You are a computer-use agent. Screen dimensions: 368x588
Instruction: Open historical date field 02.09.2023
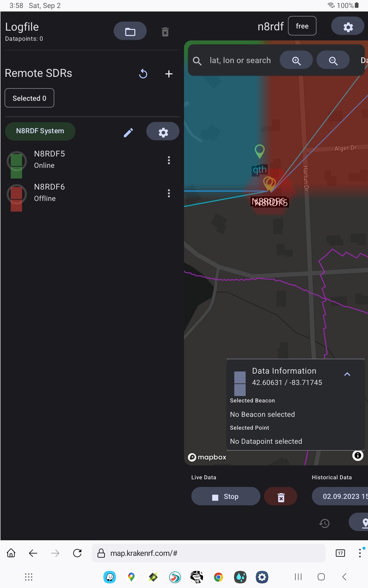340,496
